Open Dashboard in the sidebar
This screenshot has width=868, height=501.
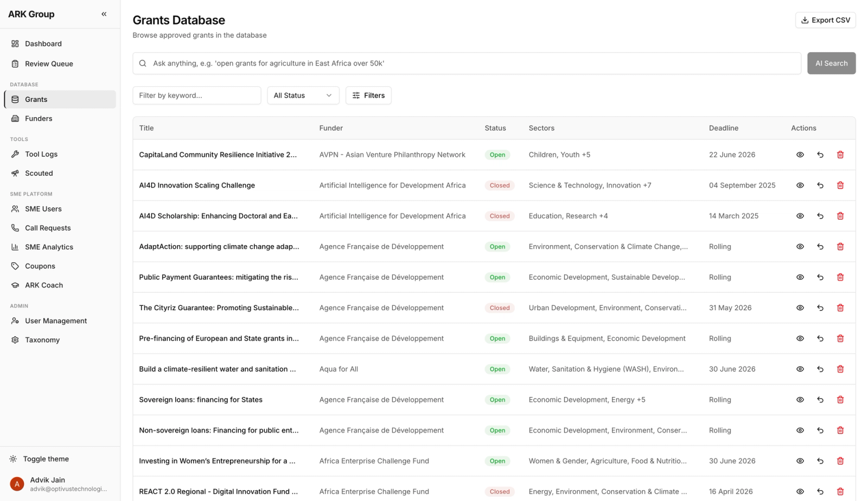(x=60, y=43)
